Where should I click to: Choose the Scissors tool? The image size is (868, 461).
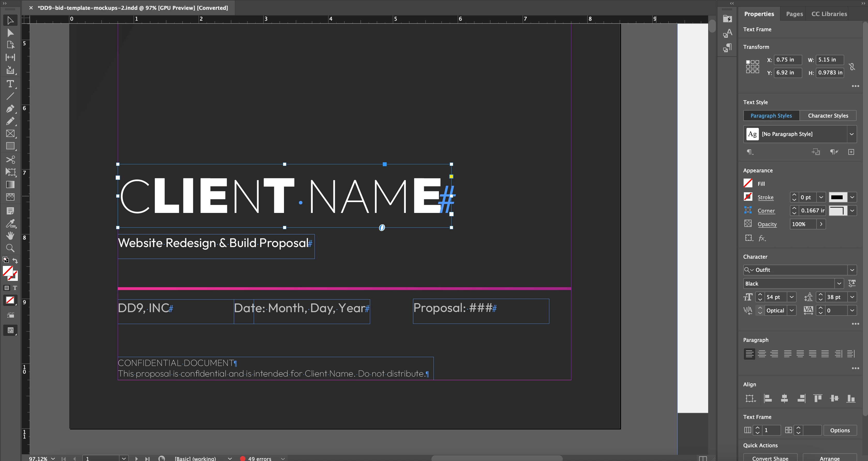pyautogui.click(x=10, y=159)
